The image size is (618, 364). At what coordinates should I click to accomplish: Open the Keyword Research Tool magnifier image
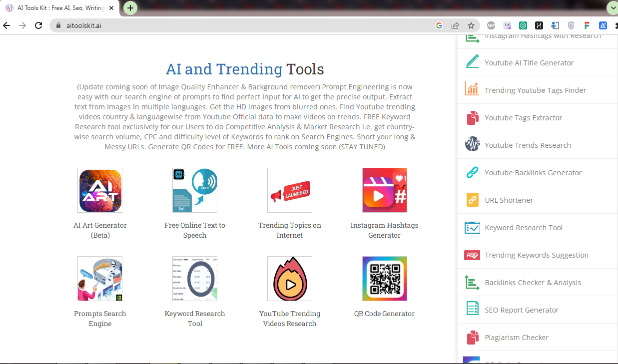(x=195, y=279)
